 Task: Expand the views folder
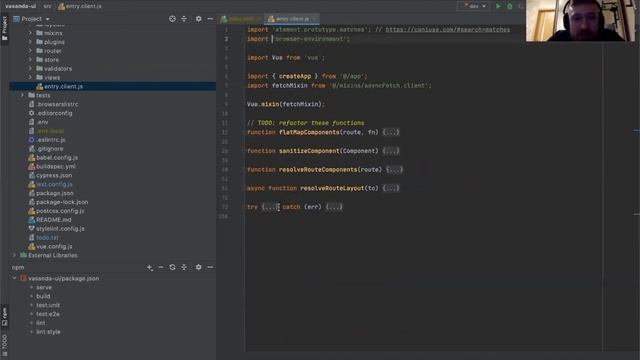30,78
